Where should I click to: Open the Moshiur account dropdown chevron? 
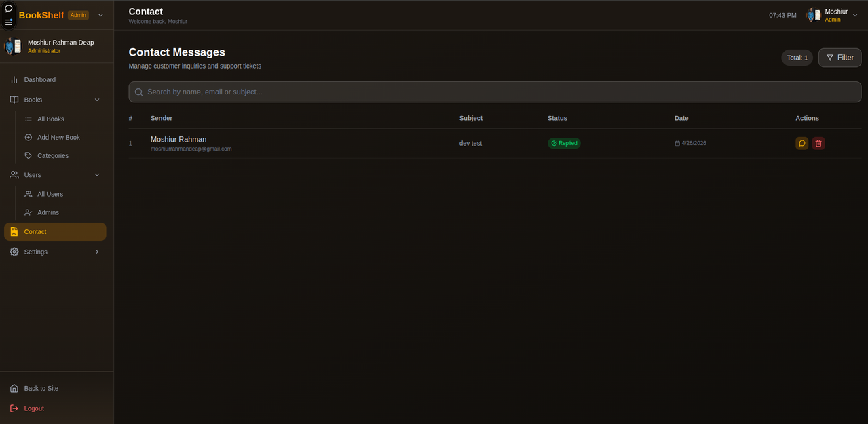tap(855, 15)
